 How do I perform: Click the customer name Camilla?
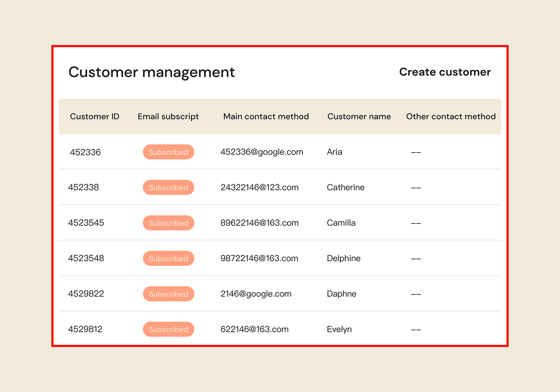click(341, 223)
